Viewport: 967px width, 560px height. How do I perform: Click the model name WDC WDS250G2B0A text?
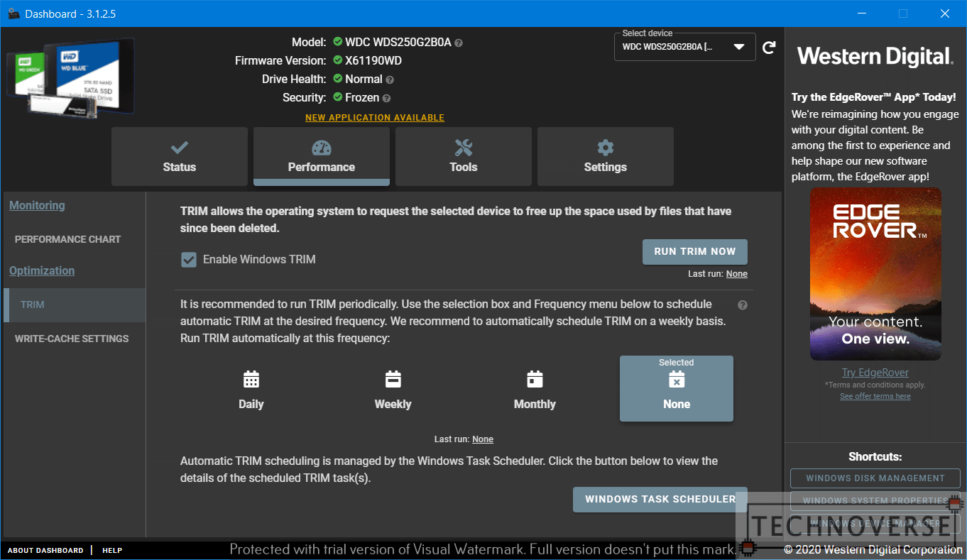pos(398,43)
